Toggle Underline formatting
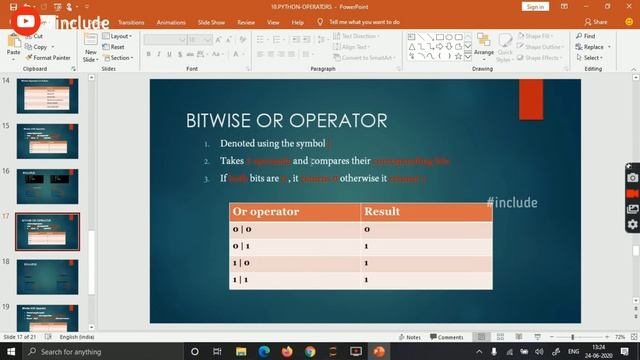The width and height of the screenshot is (640, 360). point(169,54)
